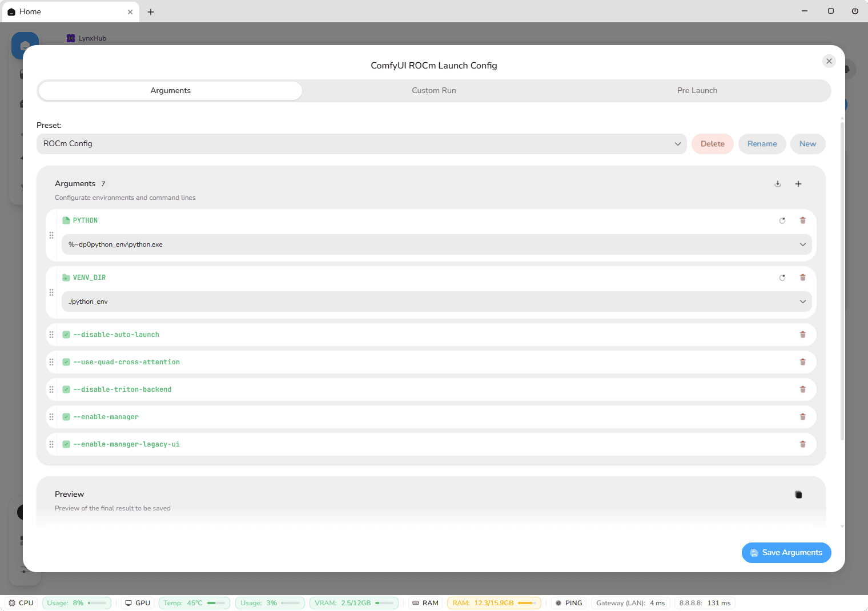Click Save Arguments button
This screenshot has width=868, height=611.
tap(786, 553)
